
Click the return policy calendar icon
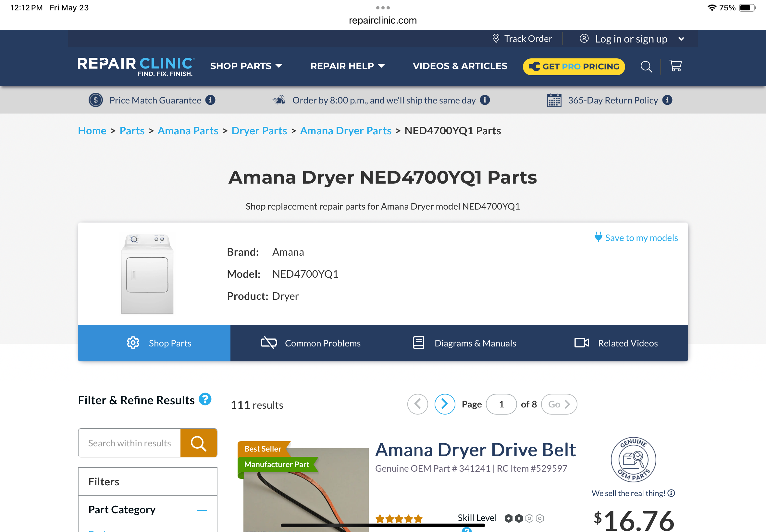point(554,100)
